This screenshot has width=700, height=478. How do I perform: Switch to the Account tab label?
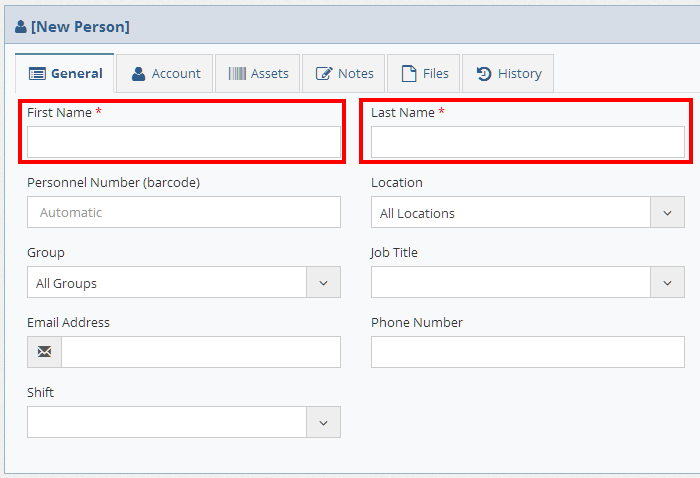(176, 74)
